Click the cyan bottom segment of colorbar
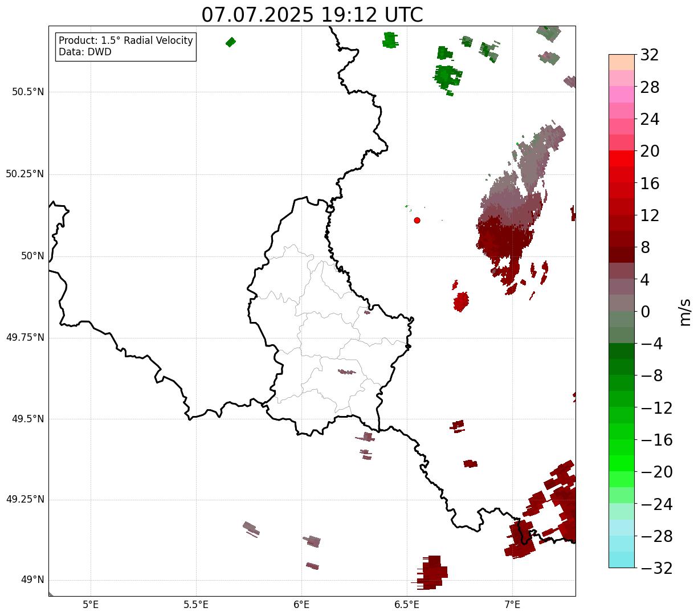 point(621,560)
